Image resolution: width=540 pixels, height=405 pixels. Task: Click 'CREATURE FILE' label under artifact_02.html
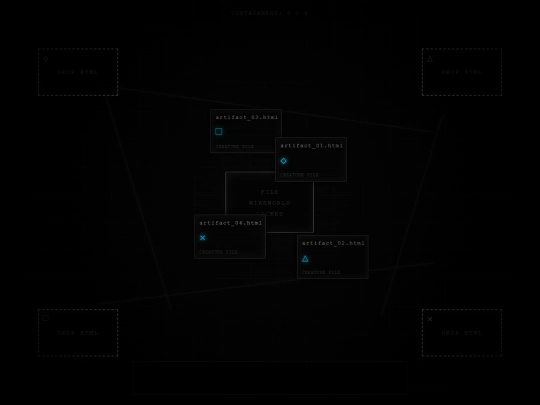point(321,272)
